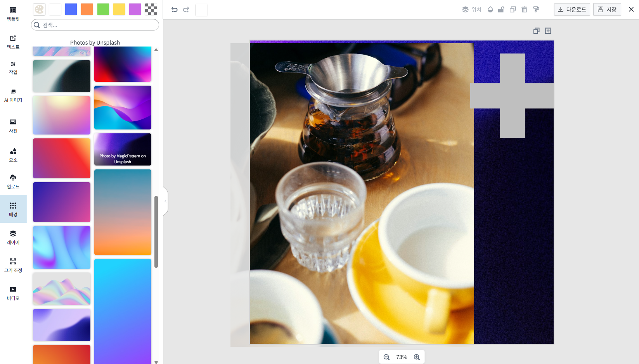Click the opacity droplet icon
This screenshot has width=639, height=364.
point(490,10)
